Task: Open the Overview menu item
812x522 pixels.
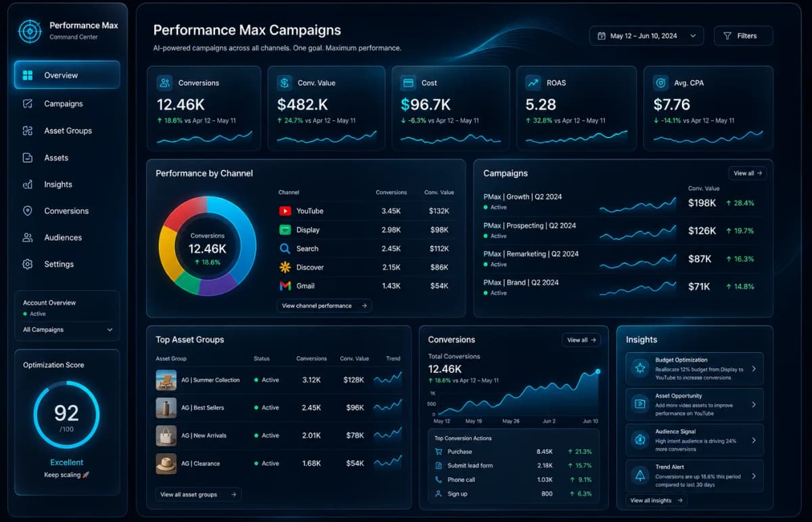Action: click(x=67, y=75)
